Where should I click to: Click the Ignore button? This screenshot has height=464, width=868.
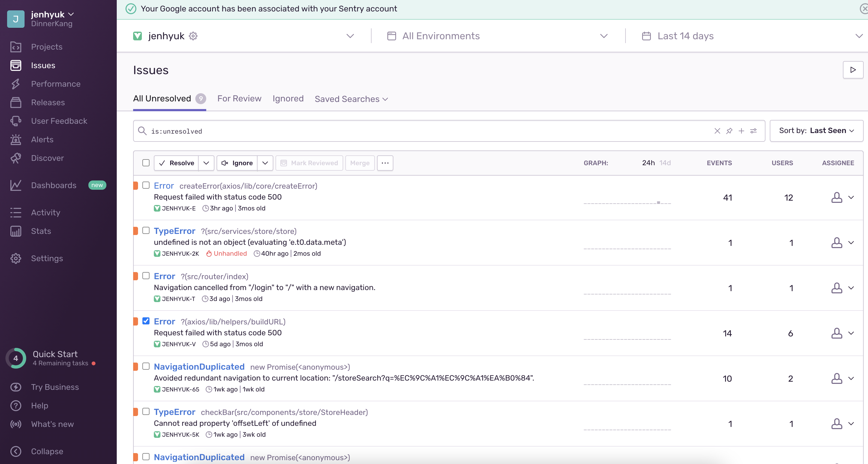[x=237, y=163]
